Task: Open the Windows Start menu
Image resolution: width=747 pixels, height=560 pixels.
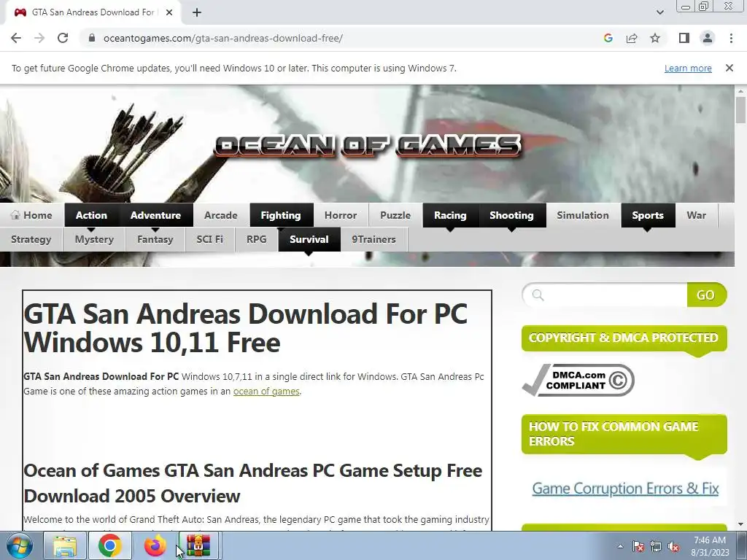Action: tap(20, 545)
